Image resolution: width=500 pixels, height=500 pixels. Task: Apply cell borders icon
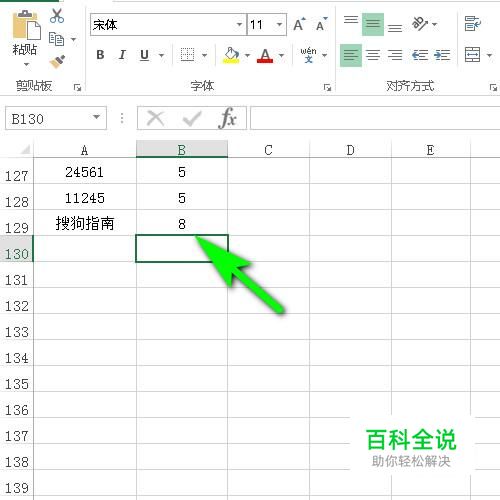pyautogui.click(x=187, y=55)
